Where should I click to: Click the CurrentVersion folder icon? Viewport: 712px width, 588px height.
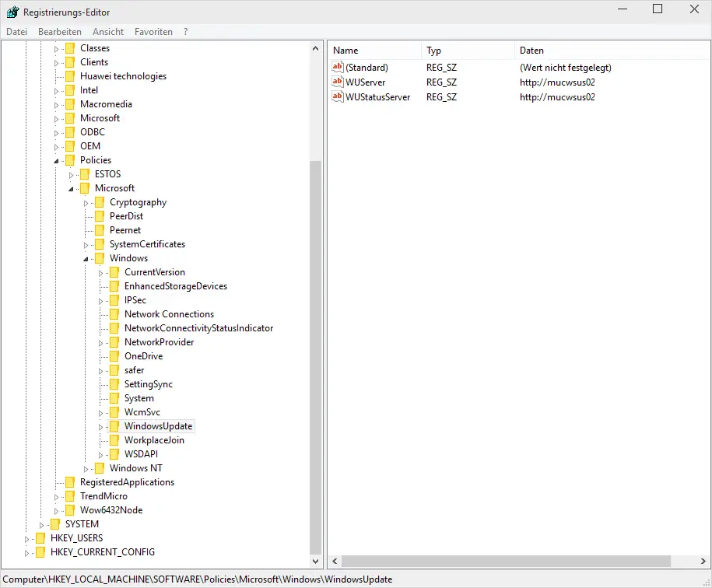(x=114, y=272)
